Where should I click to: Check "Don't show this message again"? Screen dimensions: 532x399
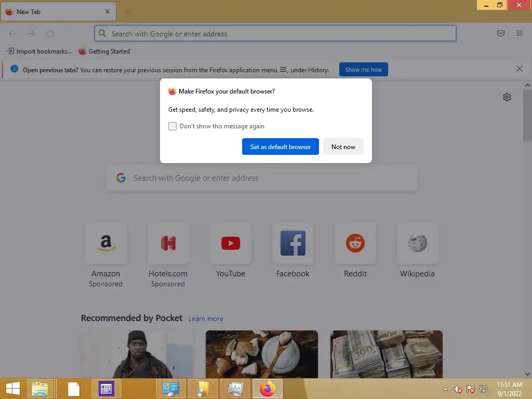click(172, 126)
